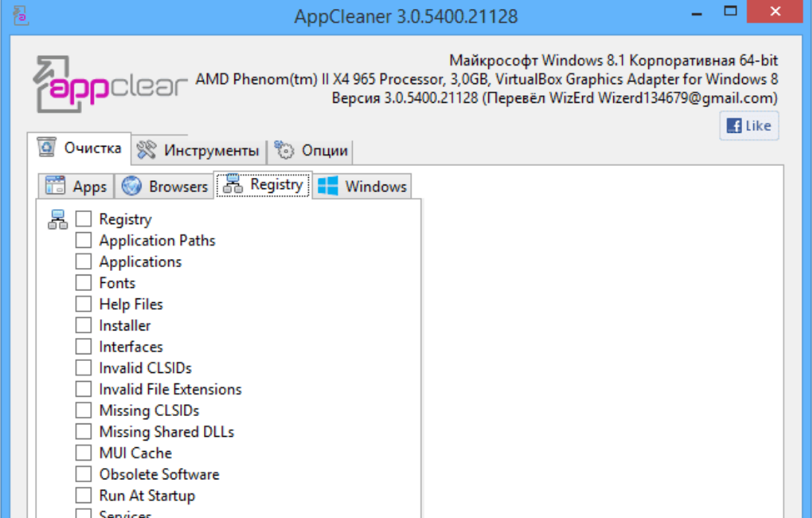Click the Facebook Like button
This screenshot has height=518, width=812.
749,126
